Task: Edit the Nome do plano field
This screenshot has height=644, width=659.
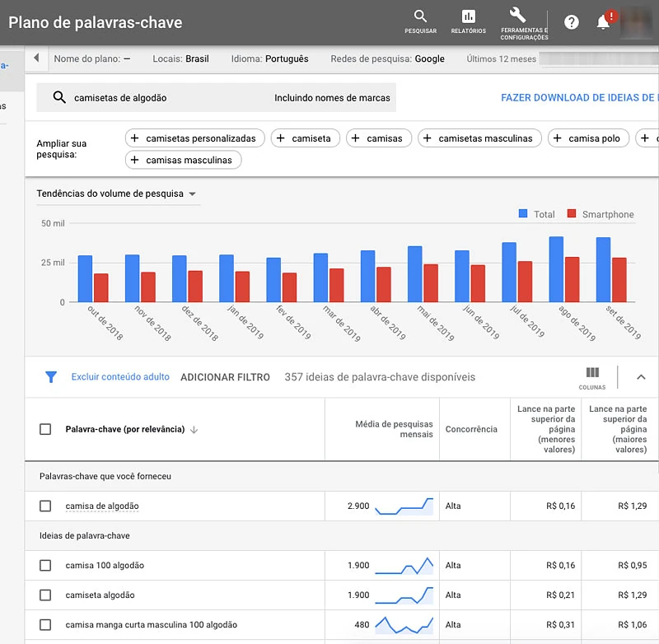Action: point(92,58)
